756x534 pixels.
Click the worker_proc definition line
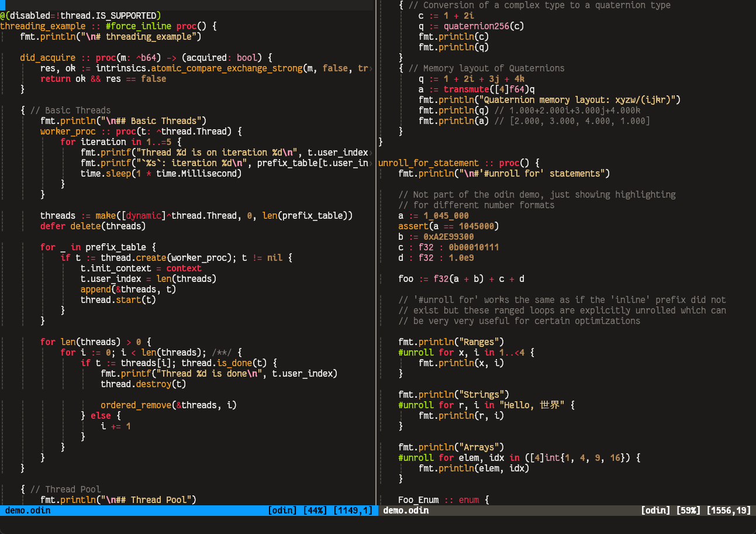coord(141,132)
